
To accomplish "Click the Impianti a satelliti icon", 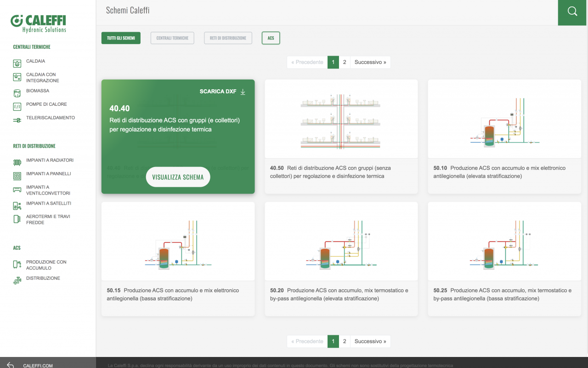I will 17,206.
